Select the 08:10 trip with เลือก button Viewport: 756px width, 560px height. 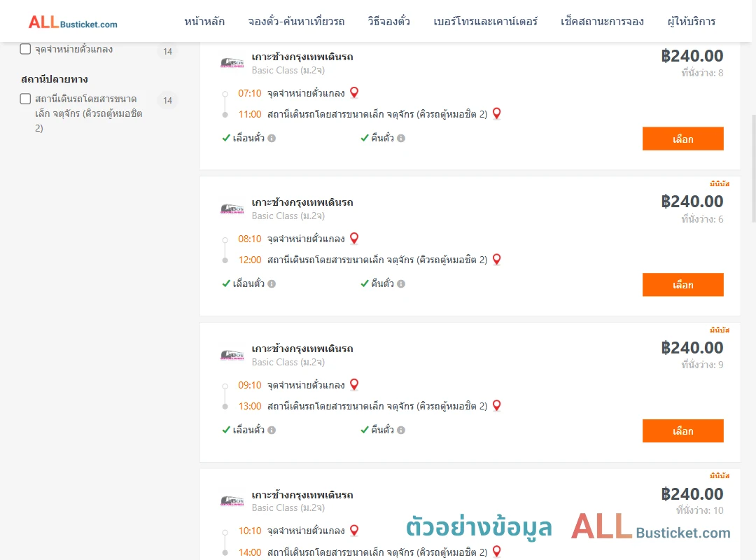click(682, 285)
